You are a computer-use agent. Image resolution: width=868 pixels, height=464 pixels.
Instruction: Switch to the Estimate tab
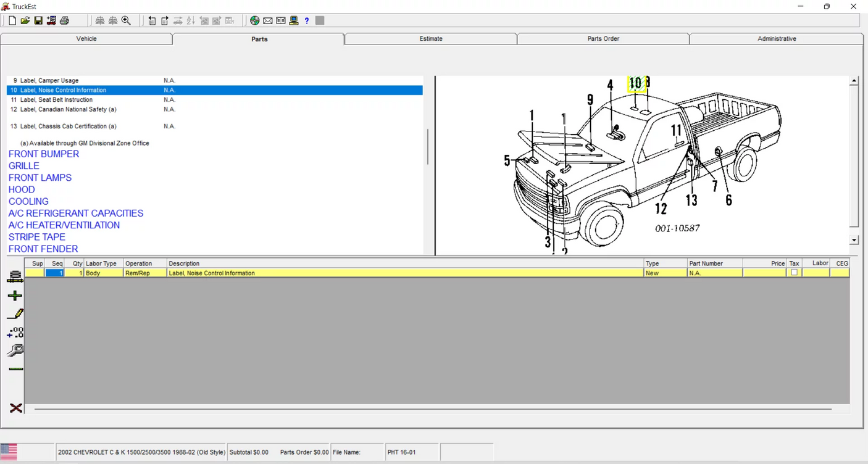(430, 38)
